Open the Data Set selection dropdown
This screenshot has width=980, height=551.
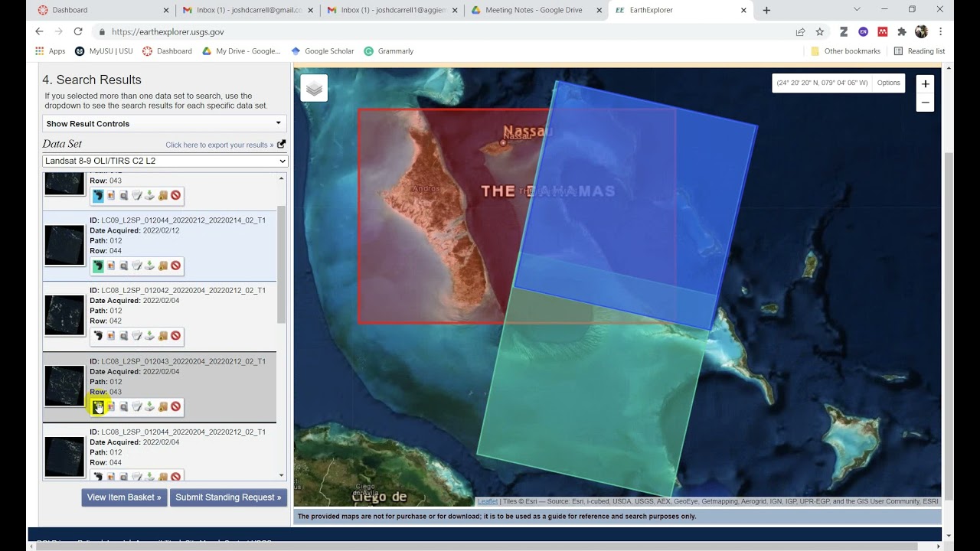[x=165, y=161]
